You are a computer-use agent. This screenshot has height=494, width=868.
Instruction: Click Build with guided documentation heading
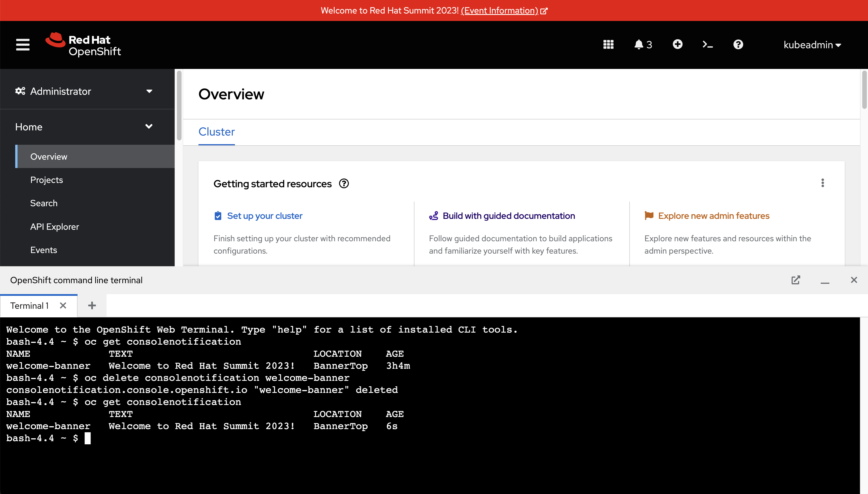(508, 216)
